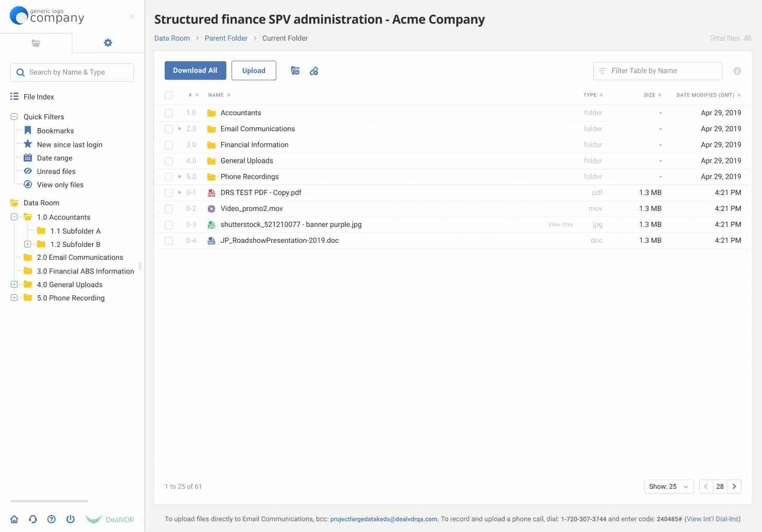Collapse the Quick Filters section
Viewport: 762px width, 532px height.
[x=14, y=117]
